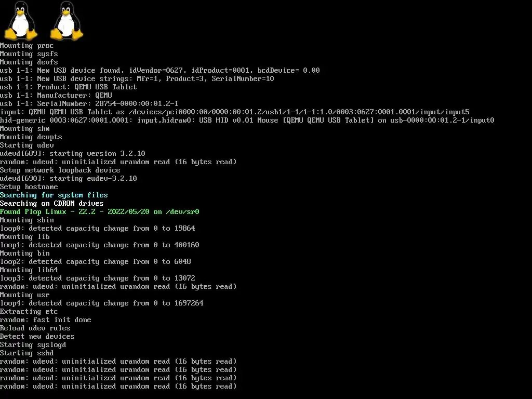
Task: Click 'Setup network loopback device' line
Action: click(x=60, y=170)
